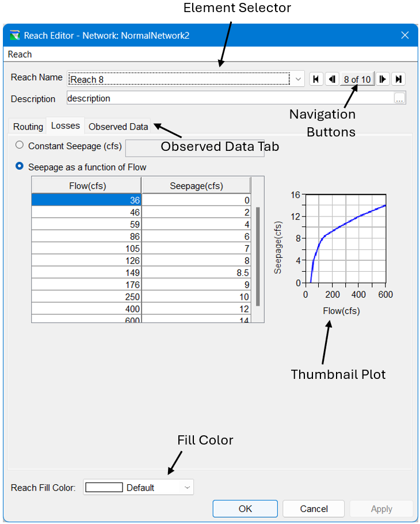Advance to the next reach
Viewport: 420px width, 524px height.
pyautogui.click(x=383, y=79)
